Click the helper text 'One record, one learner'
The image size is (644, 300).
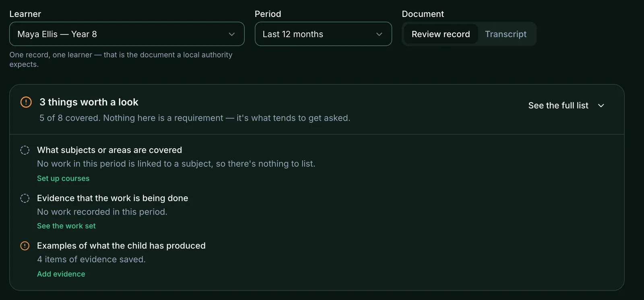51,55
